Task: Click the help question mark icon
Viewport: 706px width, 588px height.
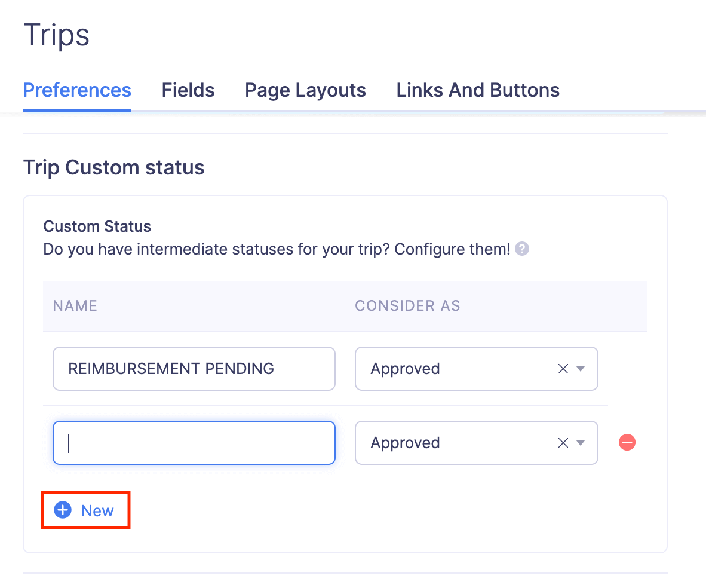Action: tap(522, 249)
